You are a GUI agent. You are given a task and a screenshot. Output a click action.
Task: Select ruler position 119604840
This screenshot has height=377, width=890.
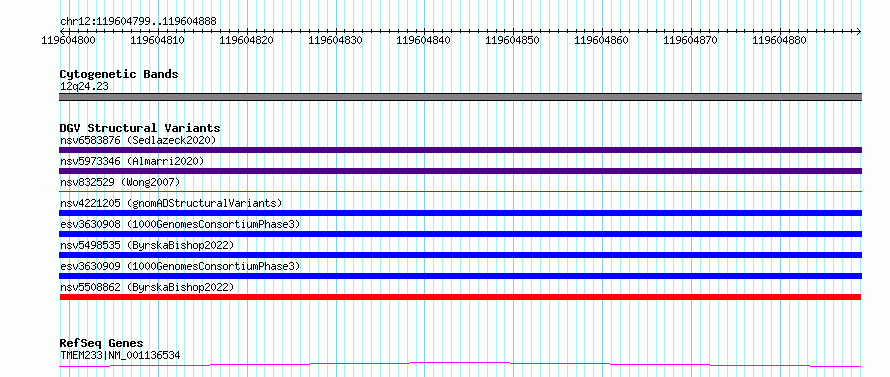(424, 40)
